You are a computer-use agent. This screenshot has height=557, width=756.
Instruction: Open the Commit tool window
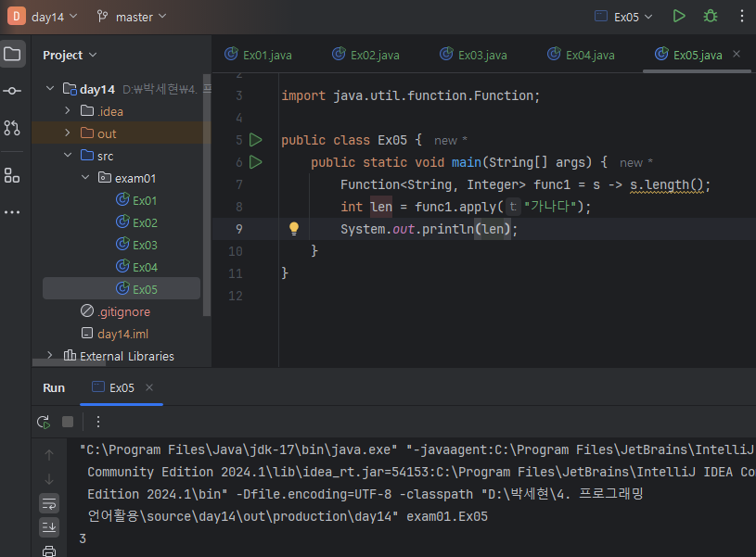pyautogui.click(x=12, y=90)
